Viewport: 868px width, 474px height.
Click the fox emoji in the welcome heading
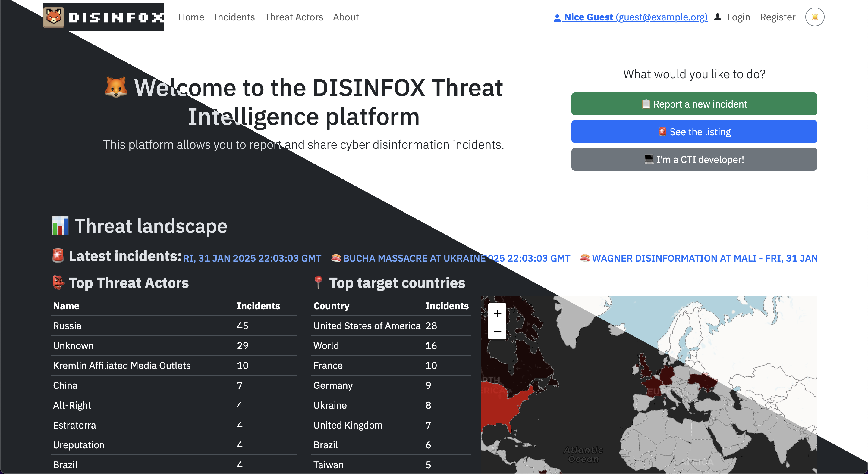116,87
